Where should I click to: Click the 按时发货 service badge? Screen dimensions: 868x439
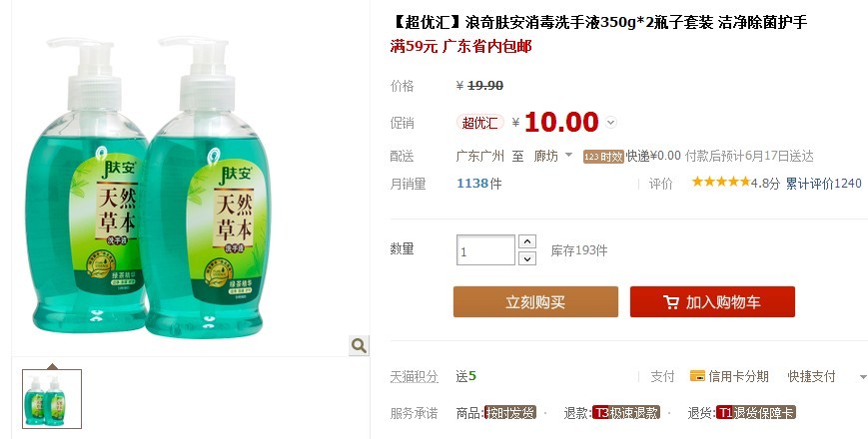[510, 412]
